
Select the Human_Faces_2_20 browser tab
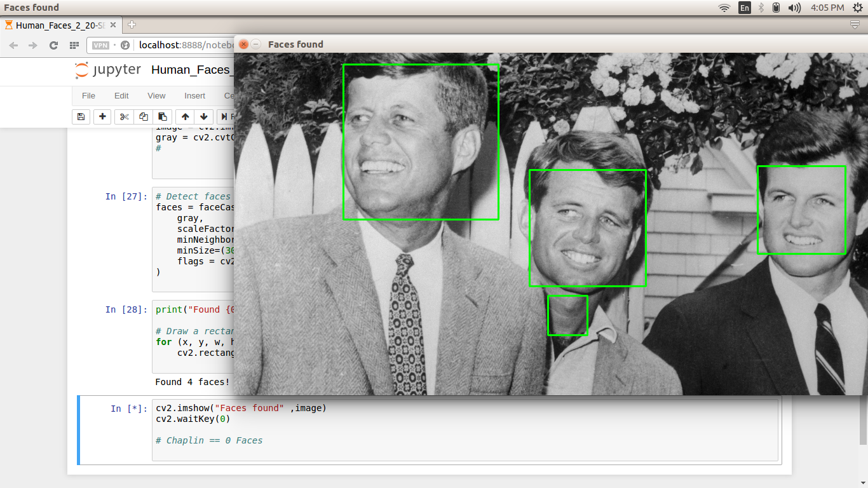(x=61, y=25)
